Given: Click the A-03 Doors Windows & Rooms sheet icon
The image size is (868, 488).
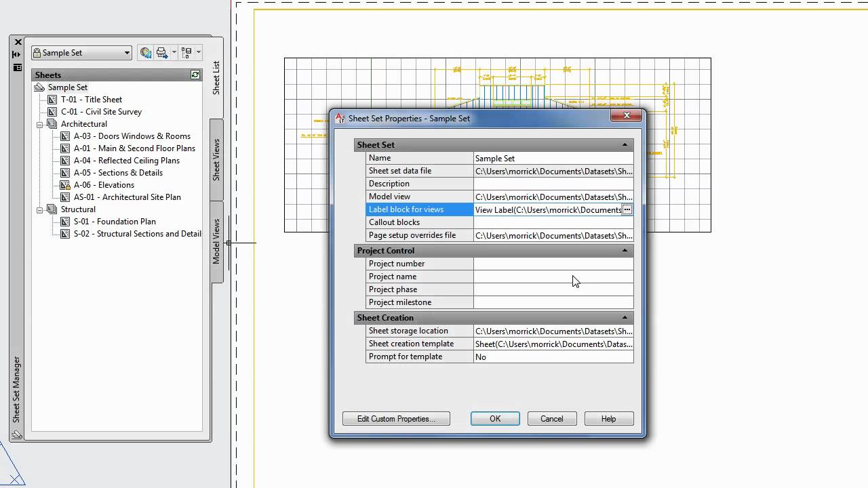Looking at the screenshot, I should 66,136.
